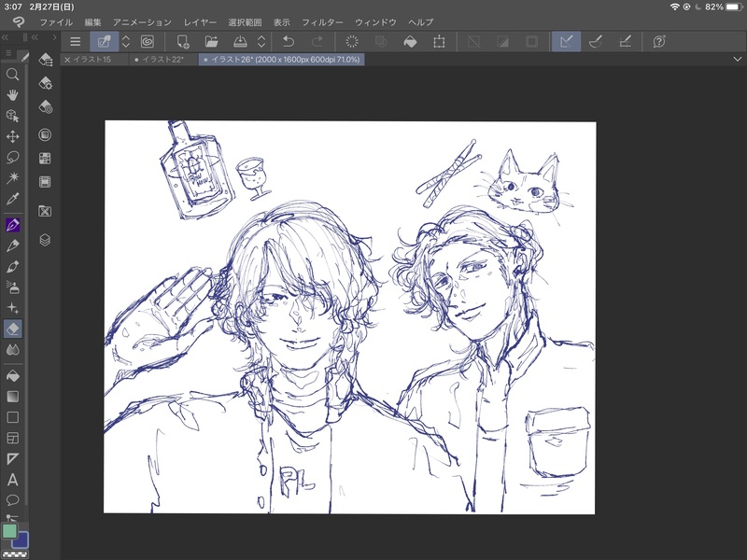The width and height of the screenshot is (747, 560).
Task: Open the レイヤー menu
Action: pyautogui.click(x=200, y=22)
